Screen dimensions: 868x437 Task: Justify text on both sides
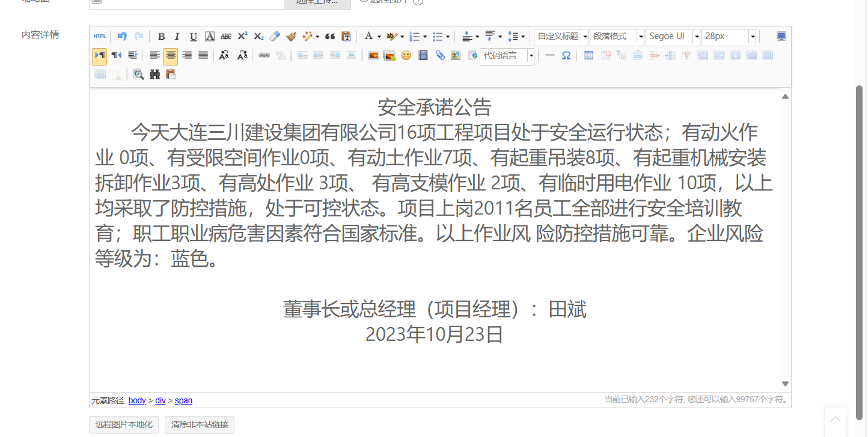pyautogui.click(x=203, y=56)
